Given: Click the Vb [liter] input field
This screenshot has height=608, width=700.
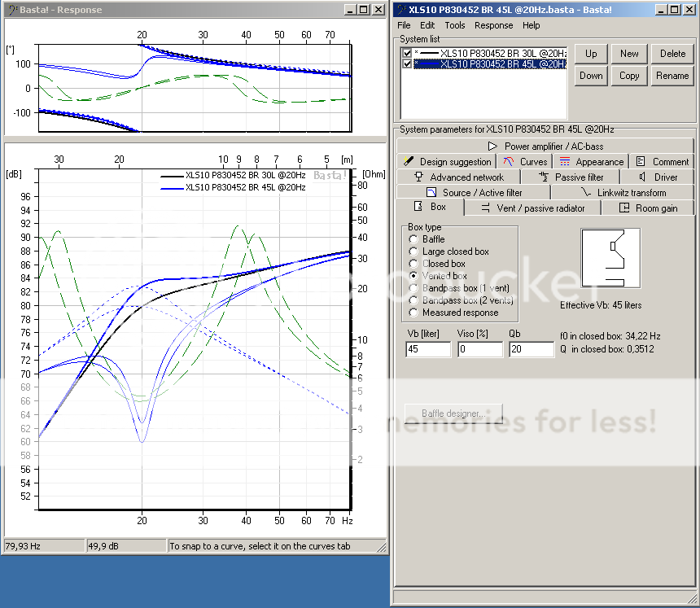Looking at the screenshot, I should [x=427, y=349].
